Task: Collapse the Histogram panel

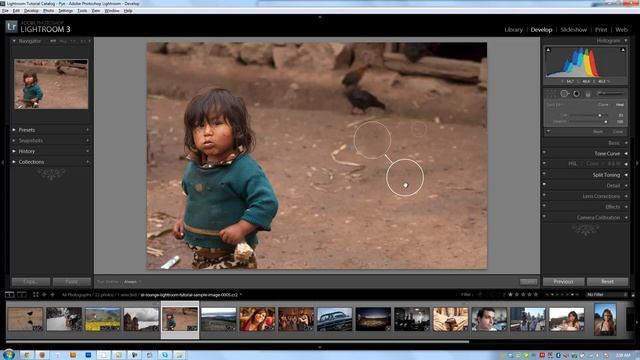Action: [x=626, y=41]
